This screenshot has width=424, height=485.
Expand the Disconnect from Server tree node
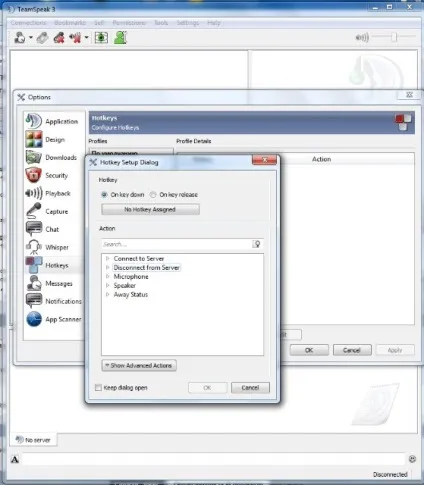coord(107,268)
